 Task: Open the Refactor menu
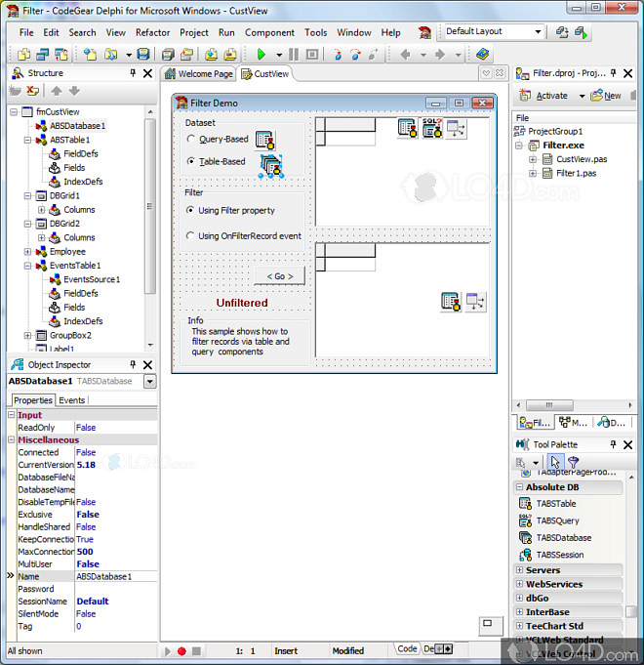pos(152,32)
